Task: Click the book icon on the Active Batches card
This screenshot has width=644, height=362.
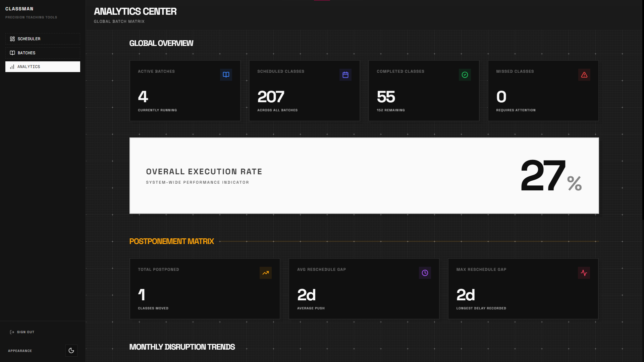Action: [x=226, y=75]
